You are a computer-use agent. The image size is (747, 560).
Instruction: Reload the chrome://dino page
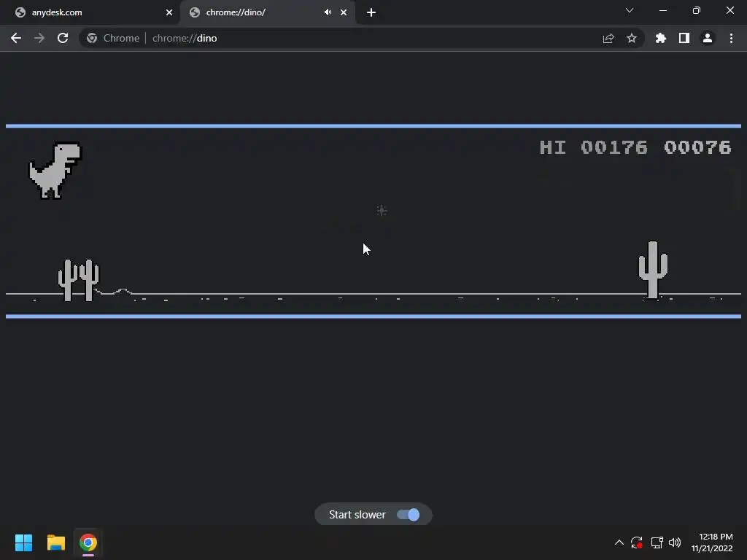point(63,38)
